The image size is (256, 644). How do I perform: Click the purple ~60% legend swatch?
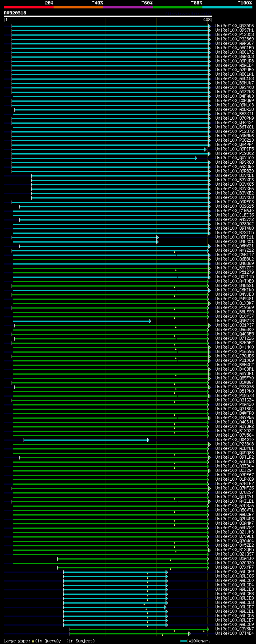click(128, 7)
